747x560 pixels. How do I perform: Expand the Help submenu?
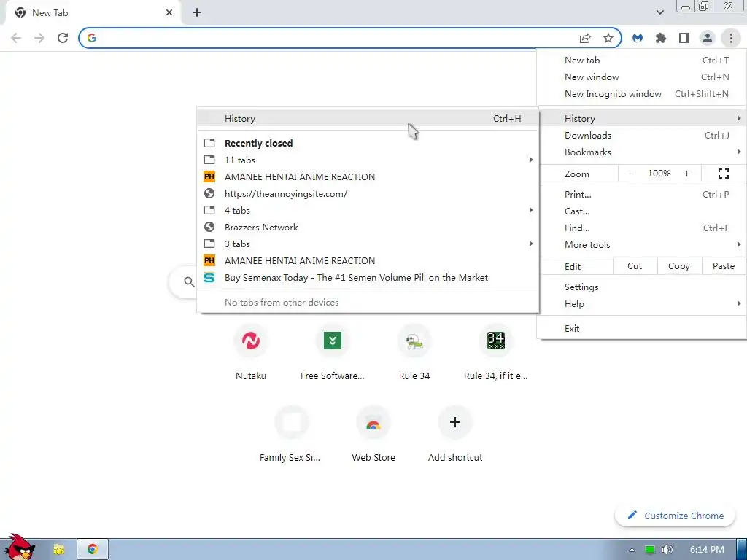click(642, 304)
